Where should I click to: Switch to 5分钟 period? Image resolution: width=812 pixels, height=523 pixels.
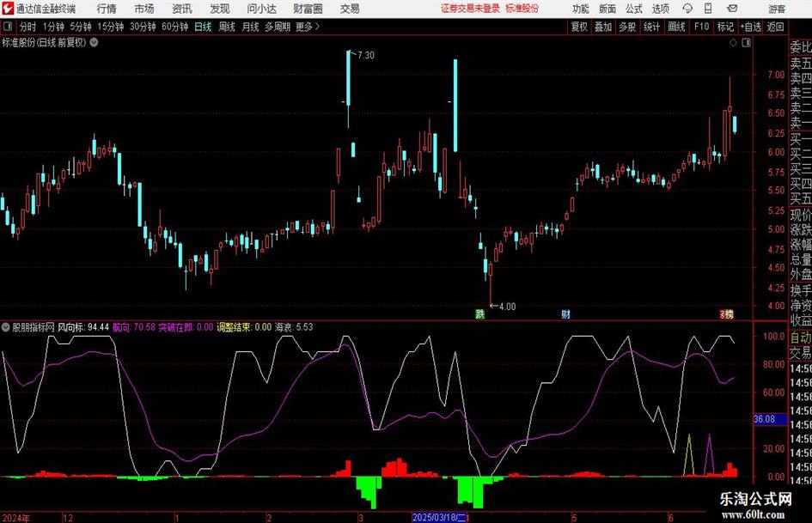coord(81,27)
